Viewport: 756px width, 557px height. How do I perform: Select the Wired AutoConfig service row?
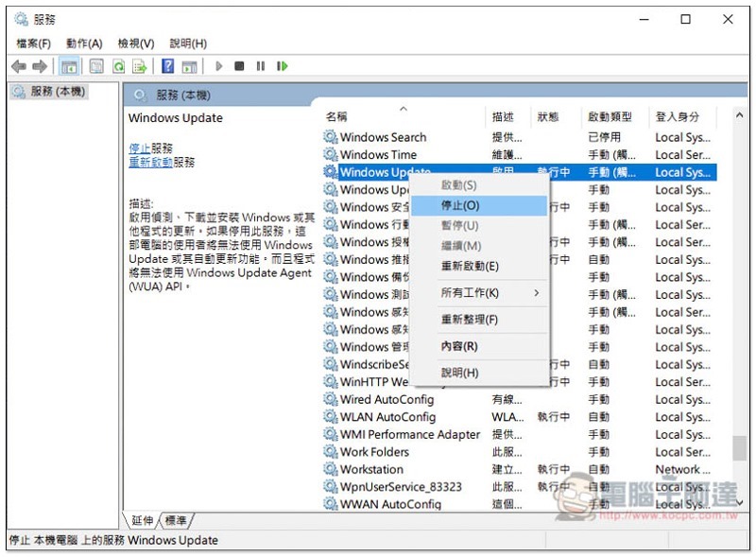[x=519, y=400]
